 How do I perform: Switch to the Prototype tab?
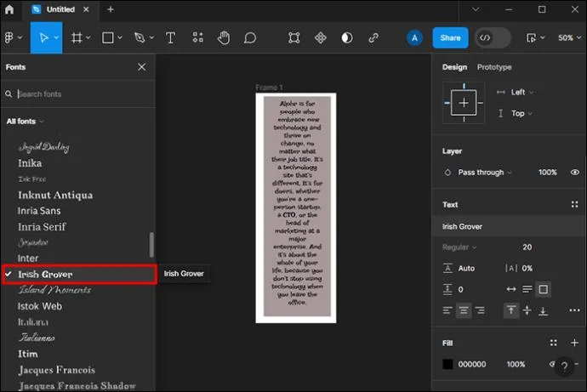tap(494, 67)
